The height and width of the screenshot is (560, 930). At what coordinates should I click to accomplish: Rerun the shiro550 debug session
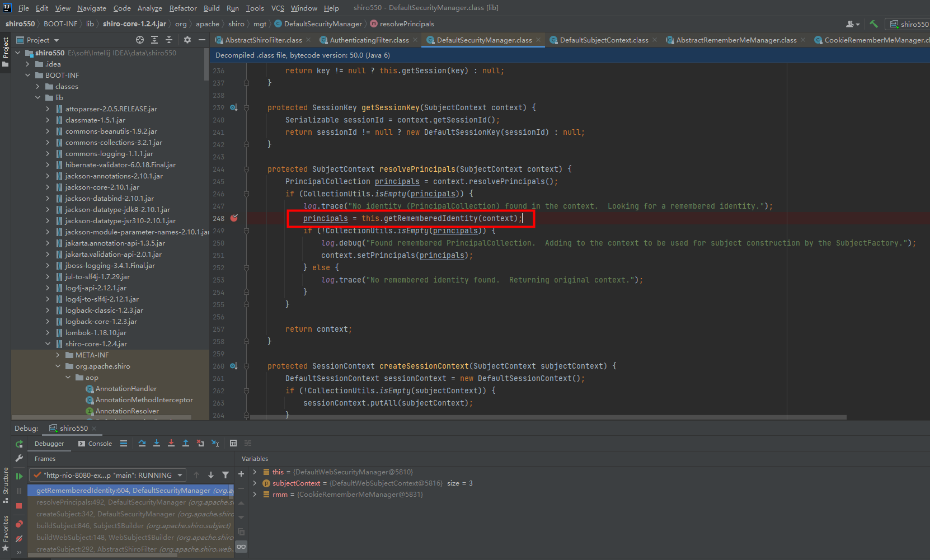(x=19, y=444)
